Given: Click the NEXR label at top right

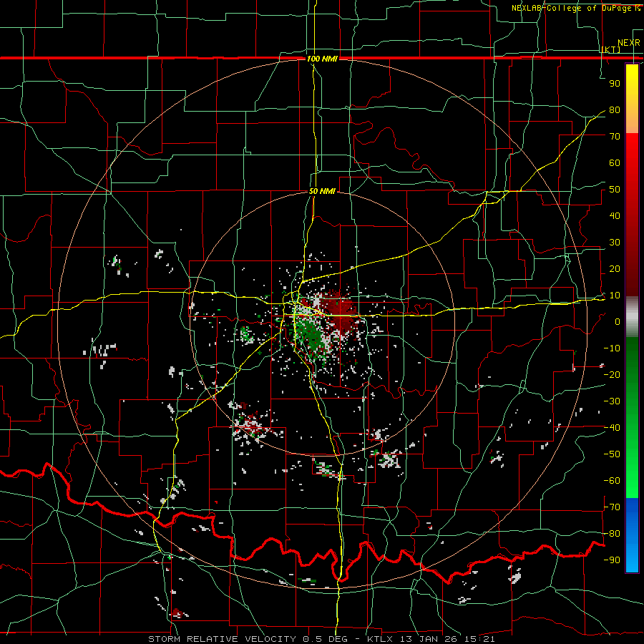Looking at the screenshot, I should click(x=629, y=43).
